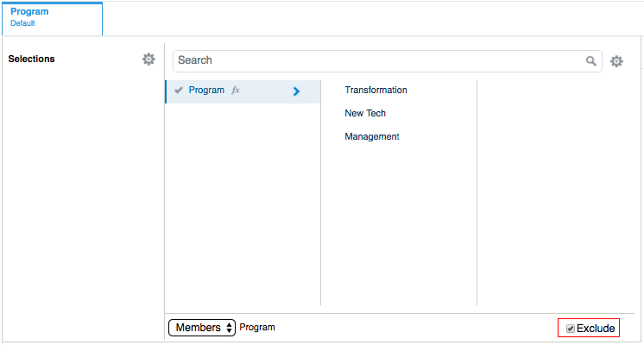
Task: Select the Transformation member
Action: [376, 91]
